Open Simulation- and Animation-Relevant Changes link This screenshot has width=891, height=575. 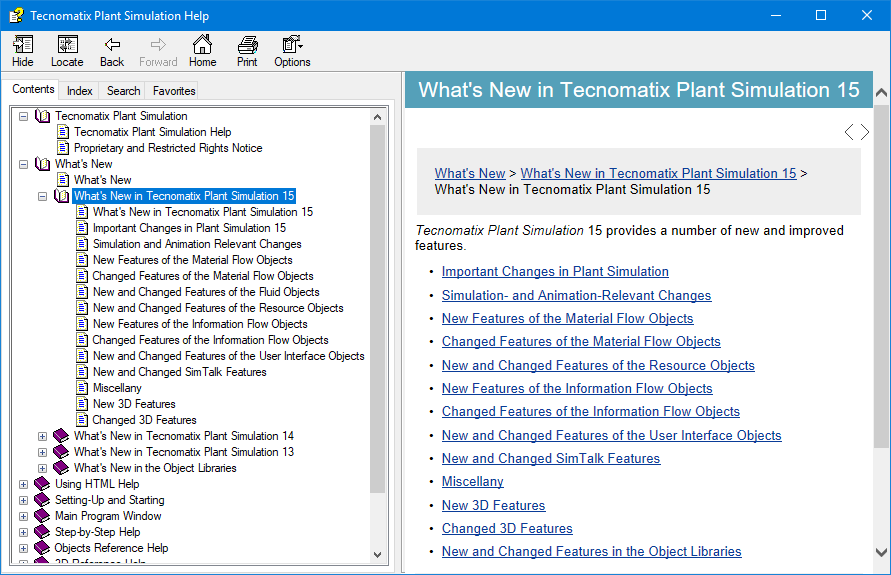[x=576, y=295]
